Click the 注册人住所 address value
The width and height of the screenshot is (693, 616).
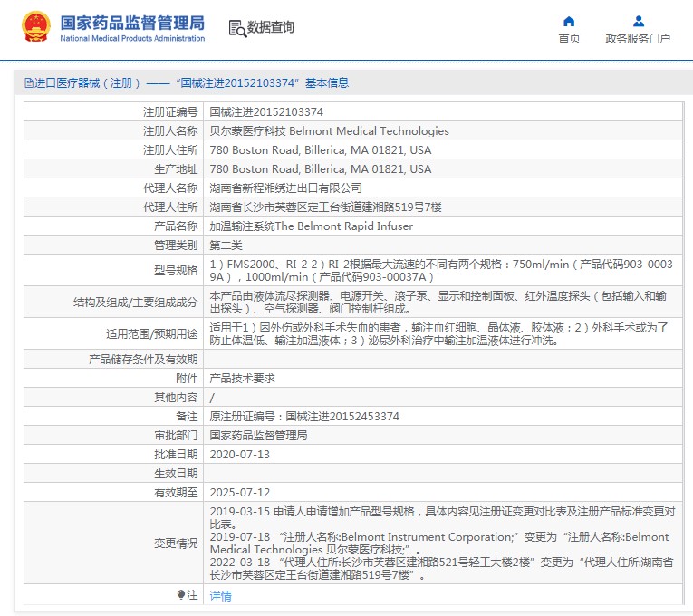[x=321, y=150]
